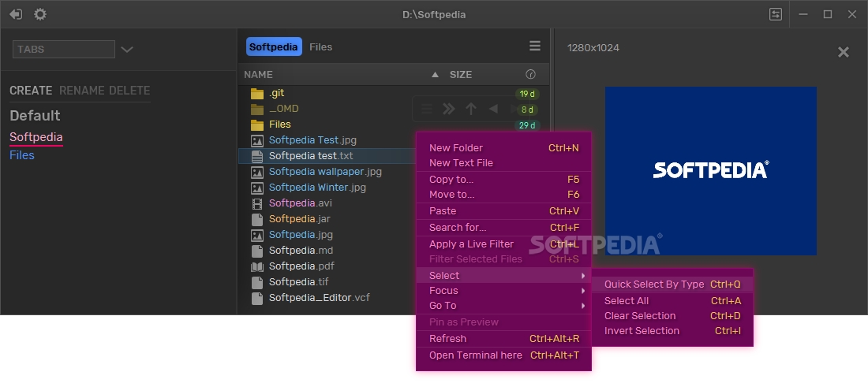Viewport: 868px width, 383px height.
Task: Click the book icon of Softpedia.pdf
Action: [x=257, y=266]
